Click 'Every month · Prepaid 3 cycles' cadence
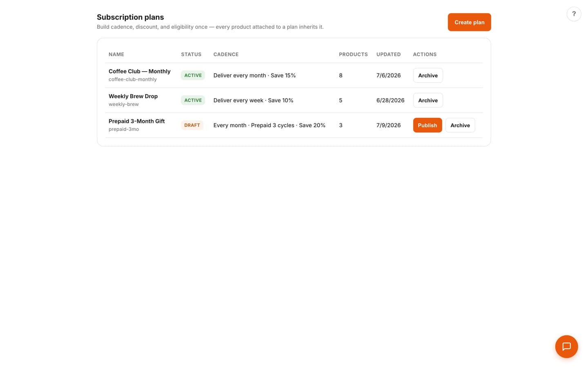Screen dimensions: 588x368 [269, 125]
